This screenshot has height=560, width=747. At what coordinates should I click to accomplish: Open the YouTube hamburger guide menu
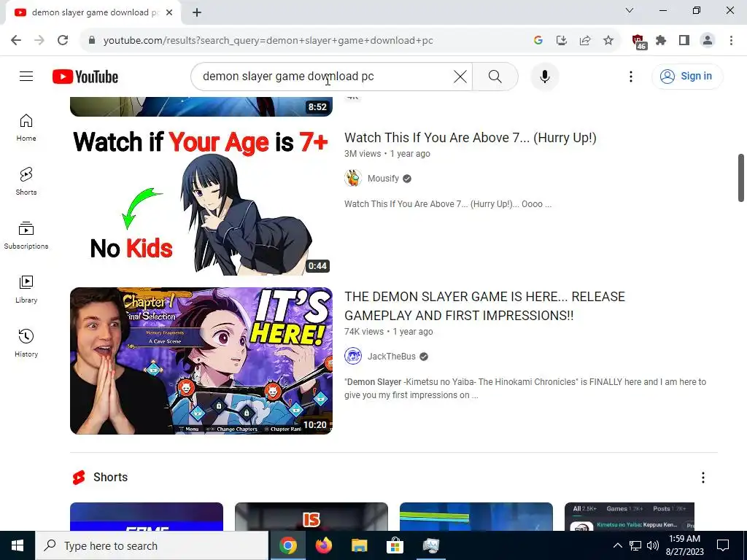coord(26,76)
